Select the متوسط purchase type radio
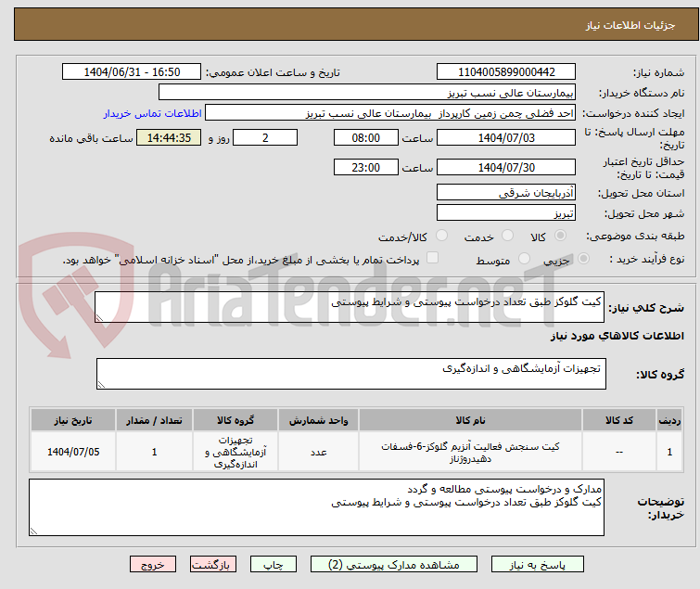Image resolution: width=700 pixels, height=589 pixels. tap(524, 259)
